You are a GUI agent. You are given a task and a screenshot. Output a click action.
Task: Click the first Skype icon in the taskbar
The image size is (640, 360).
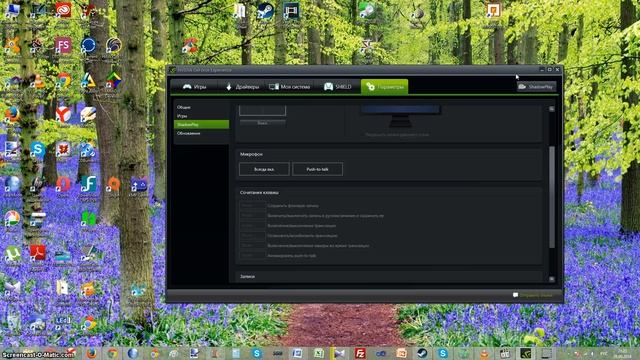point(257,353)
